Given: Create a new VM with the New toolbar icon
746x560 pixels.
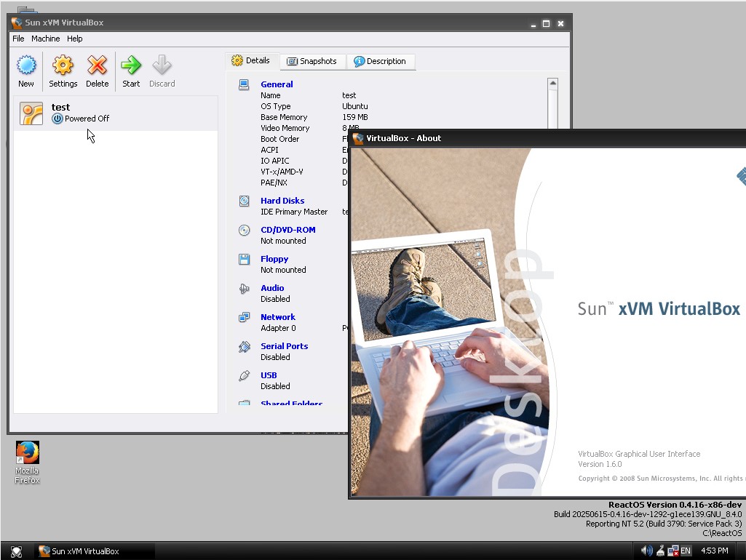Looking at the screenshot, I should pos(26,71).
